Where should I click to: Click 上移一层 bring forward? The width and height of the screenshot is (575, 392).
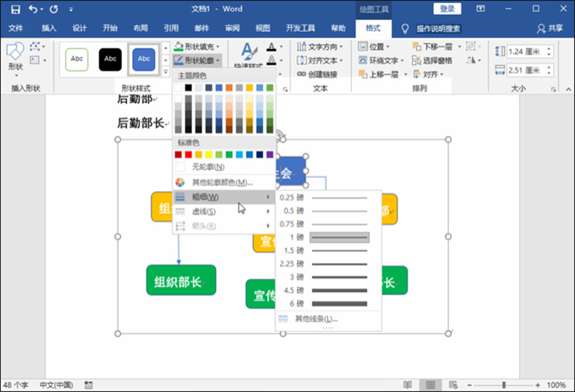click(x=379, y=74)
